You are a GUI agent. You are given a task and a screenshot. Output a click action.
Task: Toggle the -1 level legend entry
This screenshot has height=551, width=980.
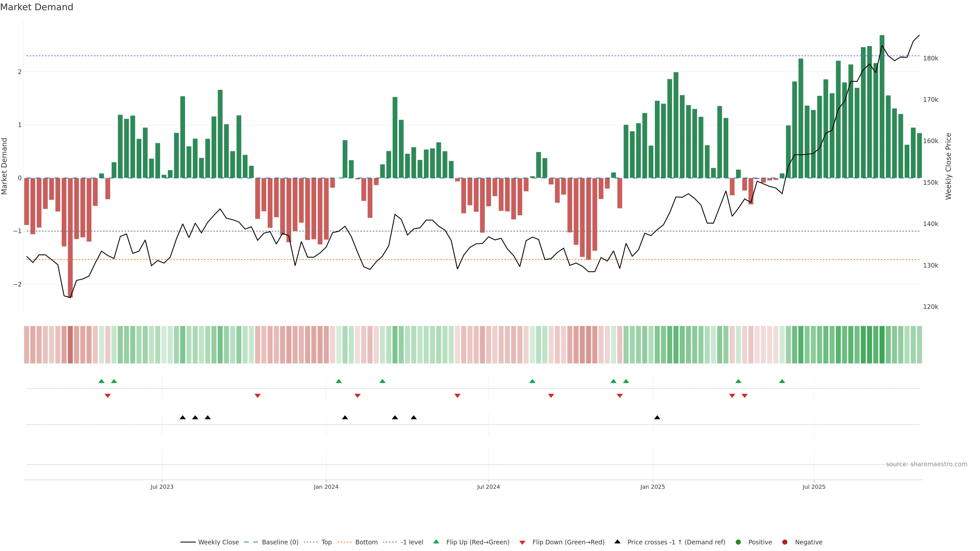pyautogui.click(x=412, y=542)
